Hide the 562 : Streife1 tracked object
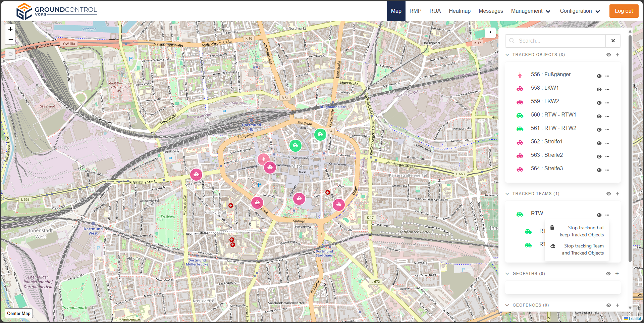644x323 pixels. point(599,143)
